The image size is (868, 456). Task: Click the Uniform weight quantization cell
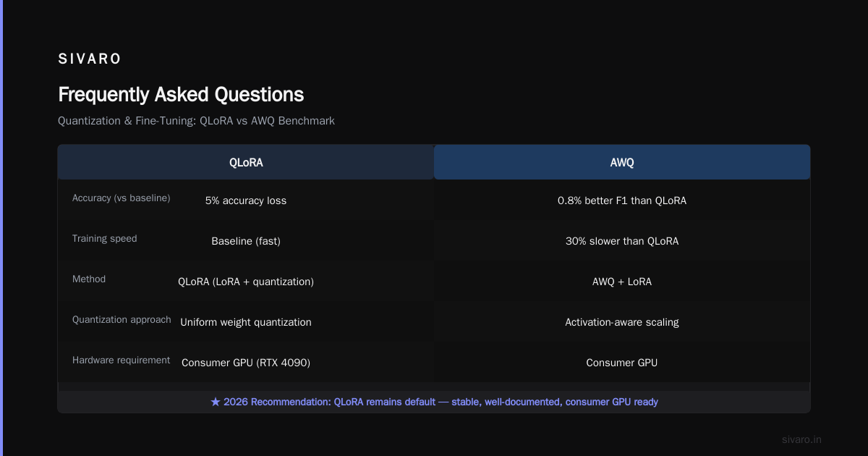click(x=246, y=322)
